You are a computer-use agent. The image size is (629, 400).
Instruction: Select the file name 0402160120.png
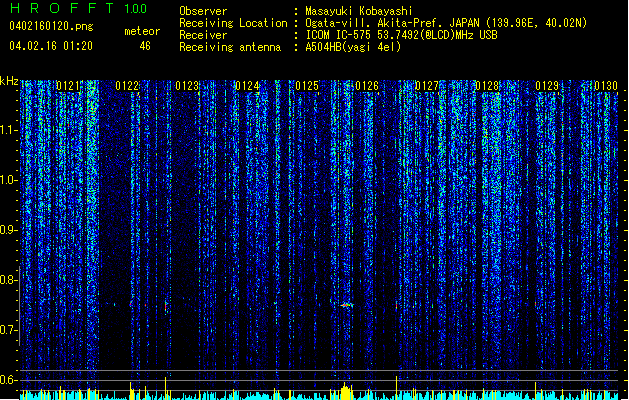click(51, 26)
